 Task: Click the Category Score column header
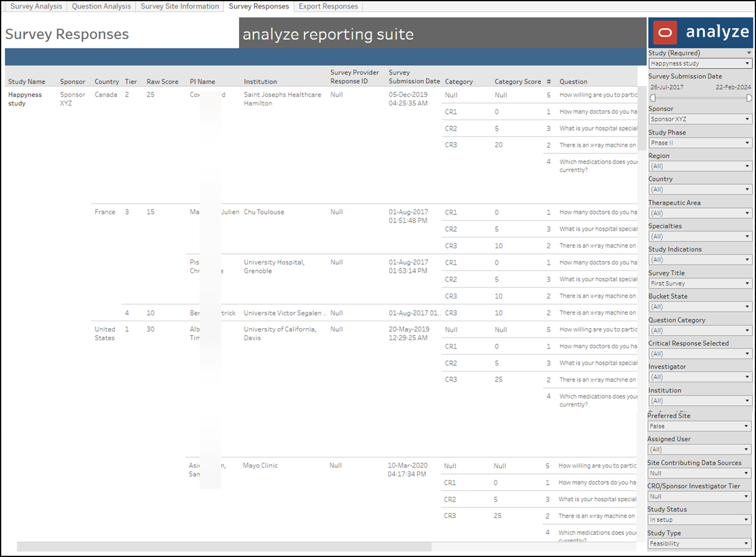[518, 82]
